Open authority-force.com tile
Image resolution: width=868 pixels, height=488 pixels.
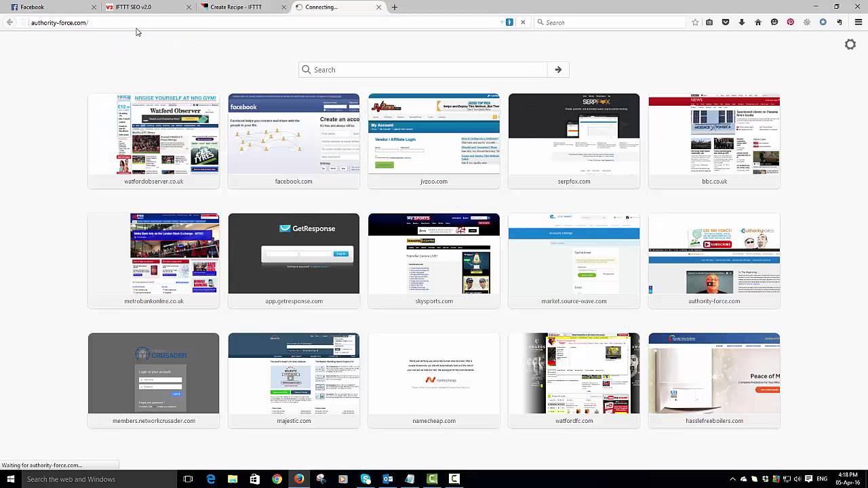click(714, 261)
